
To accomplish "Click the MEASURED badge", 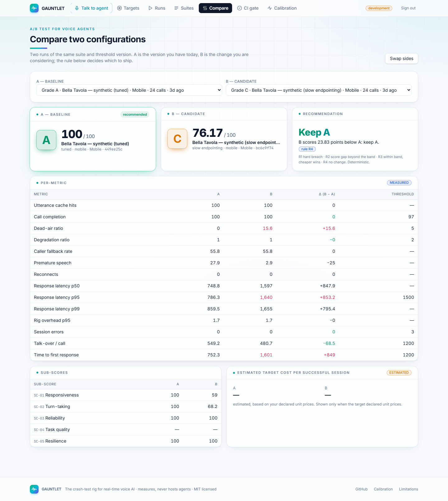I will pyautogui.click(x=399, y=183).
